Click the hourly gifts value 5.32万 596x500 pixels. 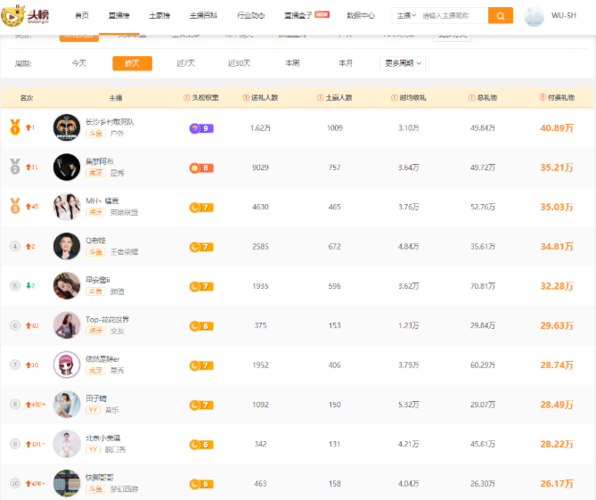click(409, 405)
